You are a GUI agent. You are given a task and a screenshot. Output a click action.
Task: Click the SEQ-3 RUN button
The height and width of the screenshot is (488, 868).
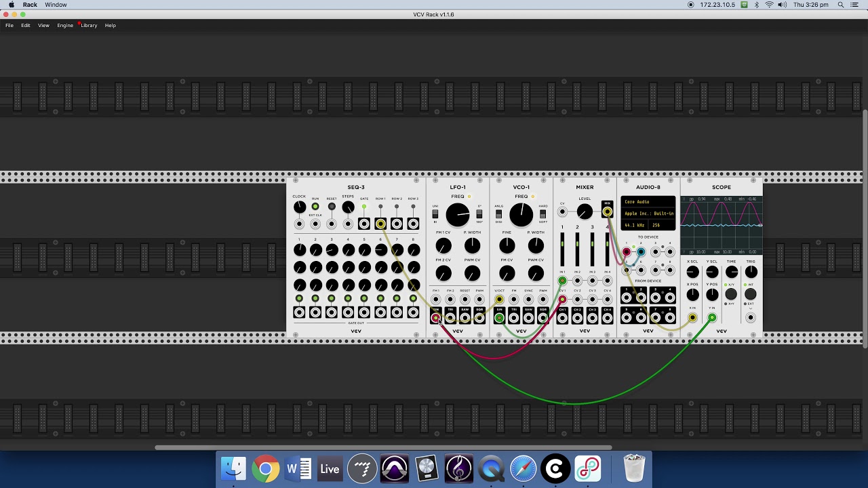click(x=315, y=207)
